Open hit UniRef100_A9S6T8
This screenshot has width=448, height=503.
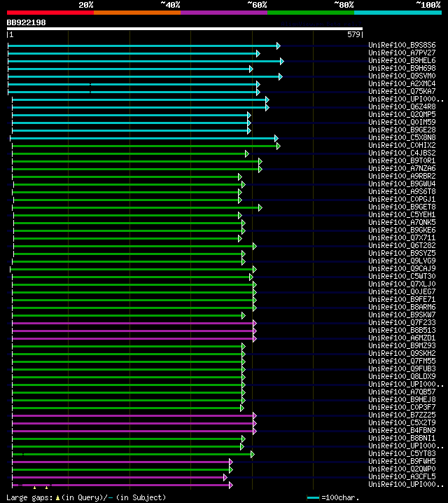(x=402, y=191)
